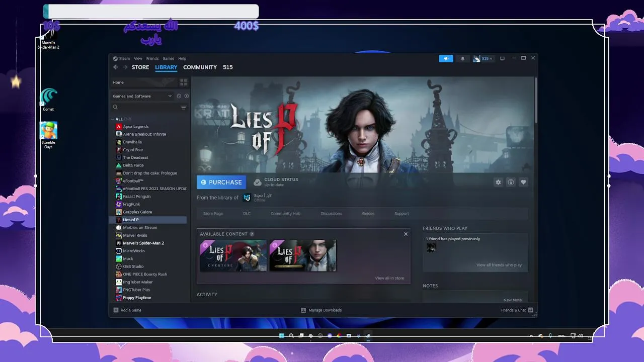The height and width of the screenshot is (362, 644).
Task: Click the Windows Start button
Action: tap(282, 336)
